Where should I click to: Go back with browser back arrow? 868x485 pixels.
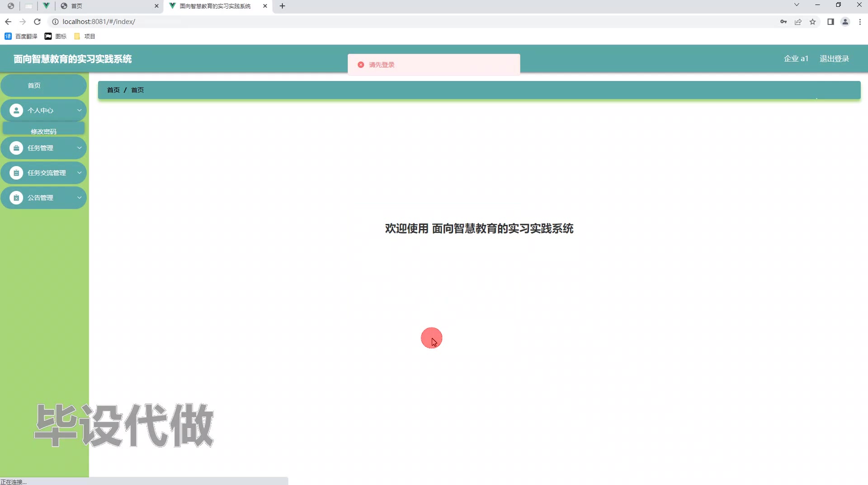(x=8, y=22)
